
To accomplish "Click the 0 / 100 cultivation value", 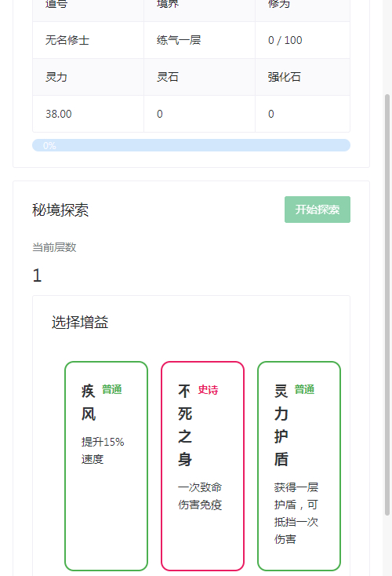I will pos(285,40).
